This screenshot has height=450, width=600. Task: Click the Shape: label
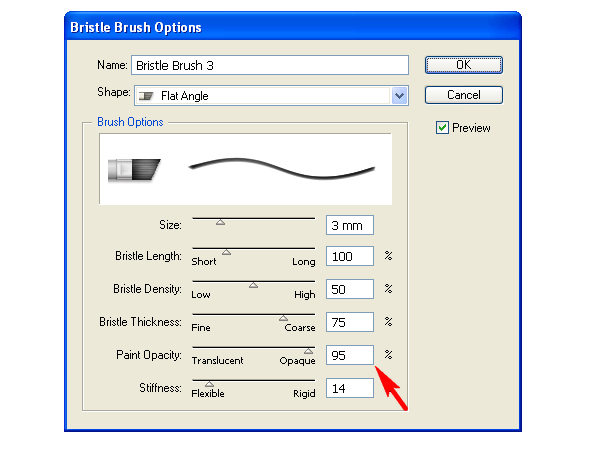(x=114, y=92)
